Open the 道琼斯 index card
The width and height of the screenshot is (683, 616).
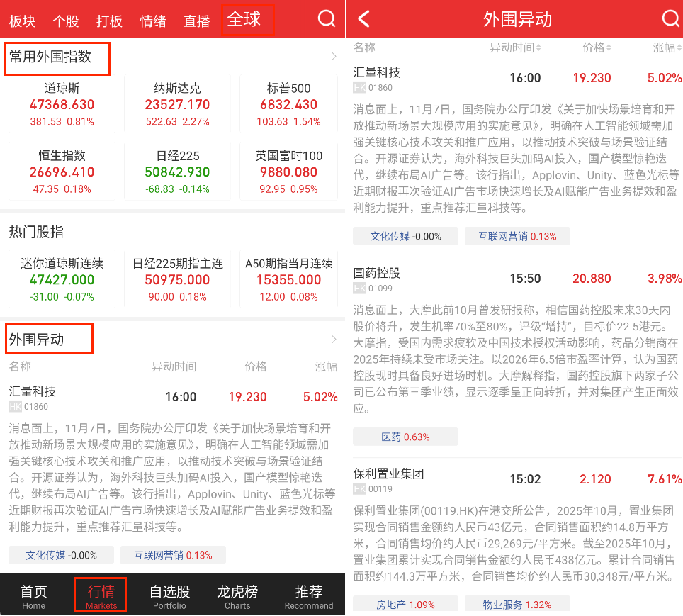click(62, 104)
